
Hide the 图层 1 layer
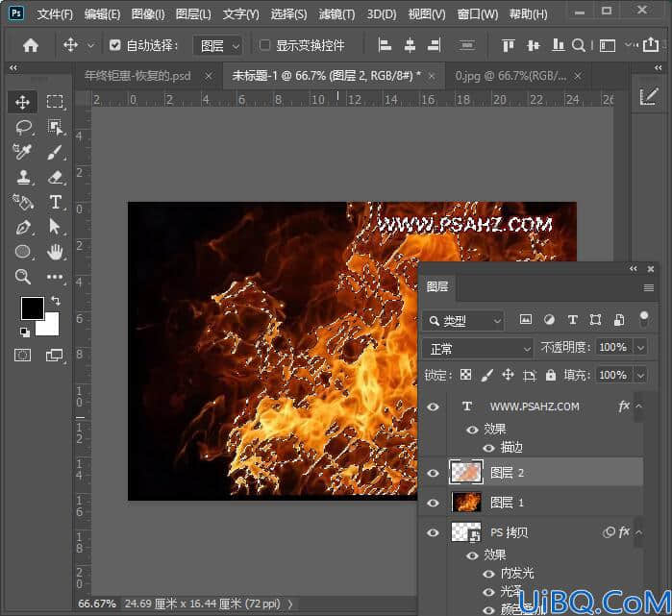pyautogui.click(x=433, y=503)
